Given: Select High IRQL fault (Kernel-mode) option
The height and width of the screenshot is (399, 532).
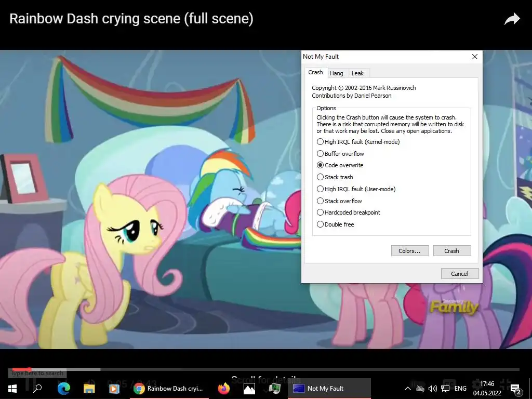Looking at the screenshot, I should click(x=358, y=142).
